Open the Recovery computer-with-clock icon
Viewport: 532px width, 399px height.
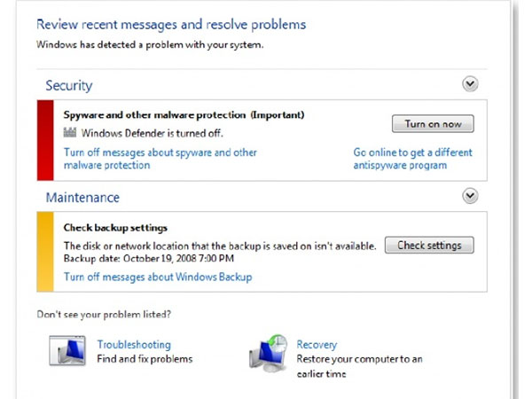(269, 353)
